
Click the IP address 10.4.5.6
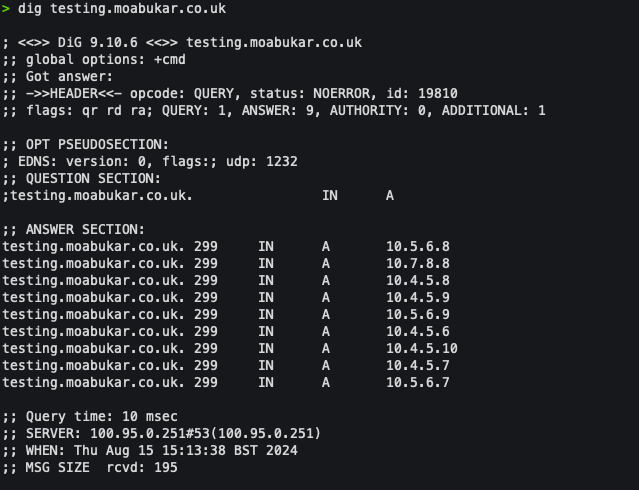418,331
